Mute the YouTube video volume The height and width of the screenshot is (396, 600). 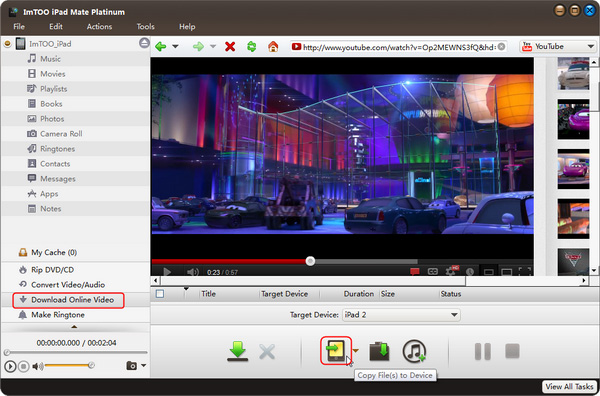pos(192,272)
